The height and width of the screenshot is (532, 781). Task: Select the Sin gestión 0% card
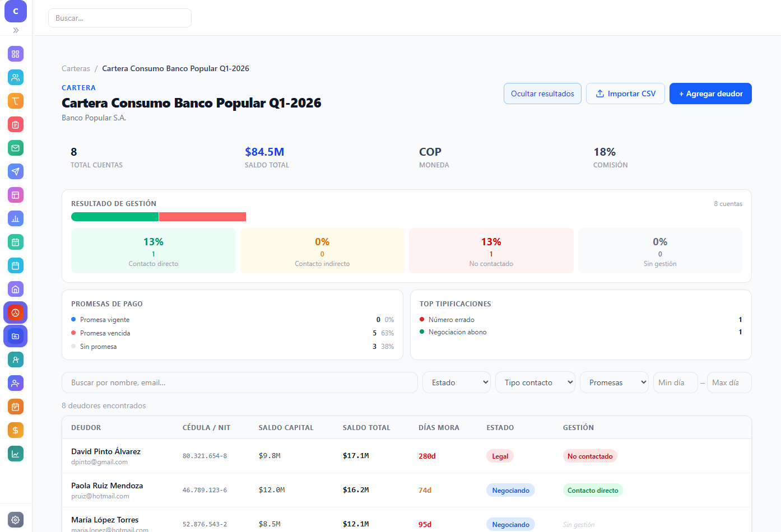pos(660,251)
